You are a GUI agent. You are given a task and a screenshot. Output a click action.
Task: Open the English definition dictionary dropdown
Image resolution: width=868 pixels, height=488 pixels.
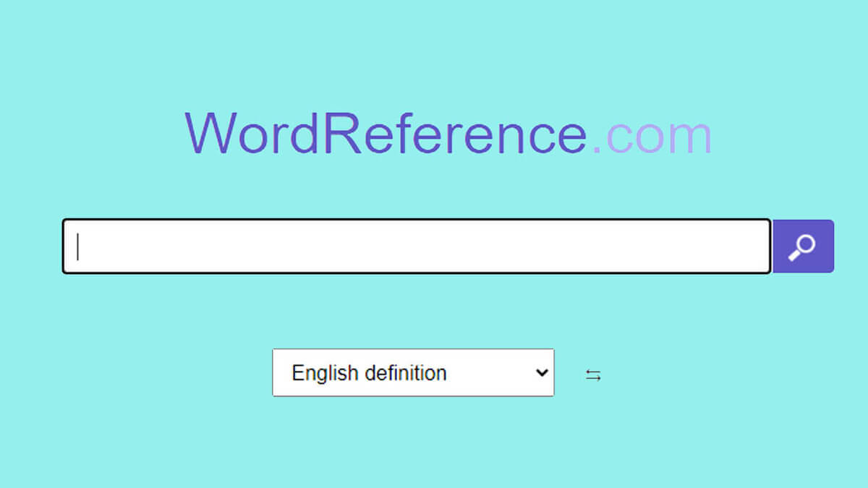(x=413, y=372)
